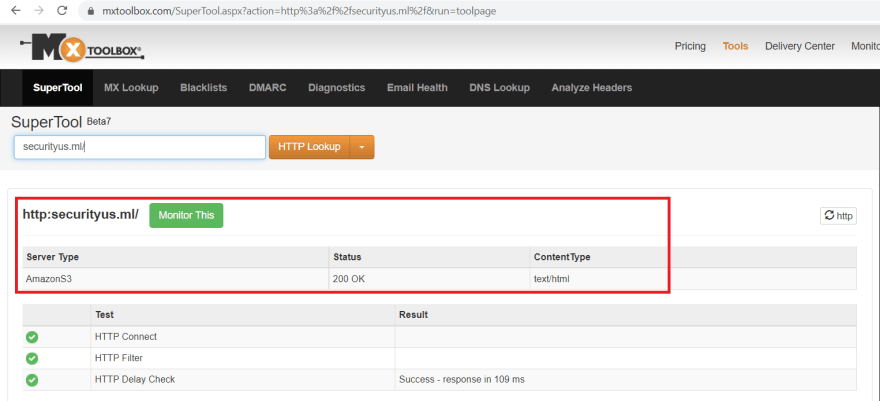
Task: Open the DNS Lookup tab
Action: click(499, 87)
